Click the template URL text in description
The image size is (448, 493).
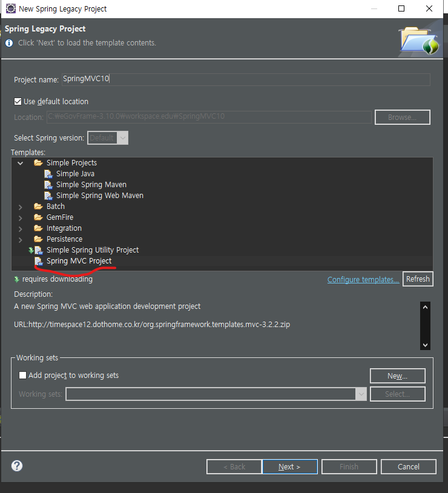click(x=152, y=325)
